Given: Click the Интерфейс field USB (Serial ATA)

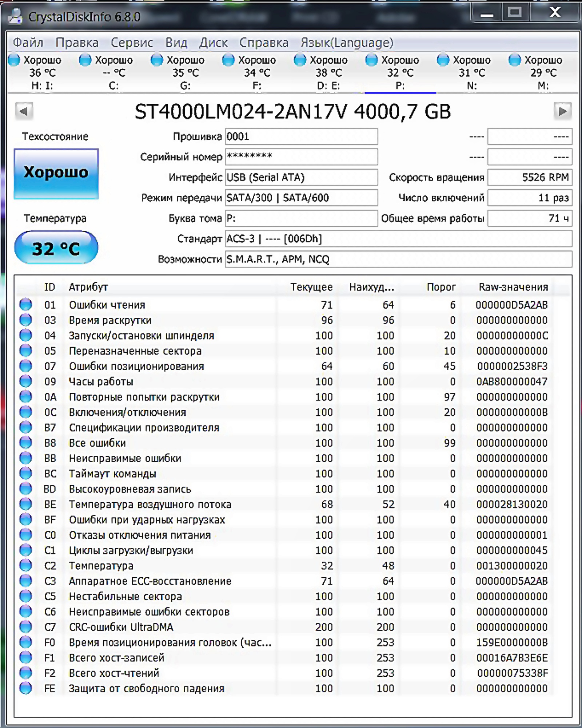Looking at the screenshot, I should point(301,177).
